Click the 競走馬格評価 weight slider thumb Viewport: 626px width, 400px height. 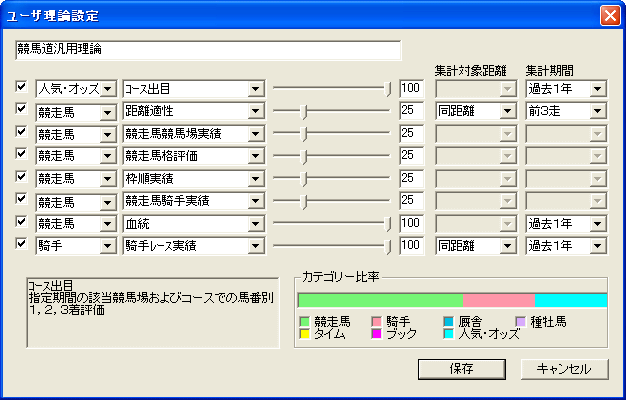click(x=304, y=156)
